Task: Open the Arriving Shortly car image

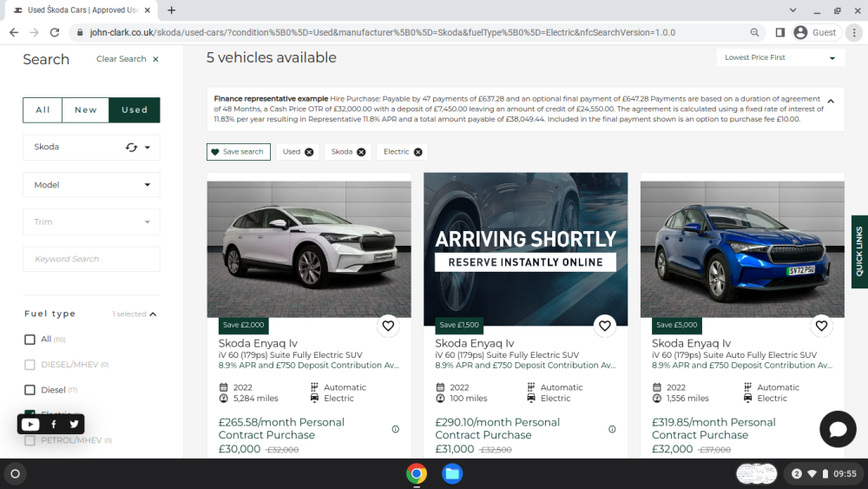Action: point(525,249)
